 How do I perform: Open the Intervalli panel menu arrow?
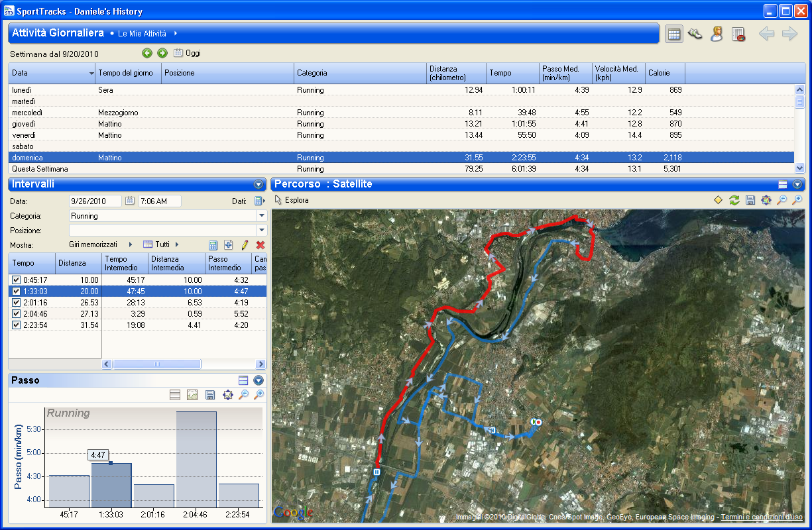coord(259,184)
